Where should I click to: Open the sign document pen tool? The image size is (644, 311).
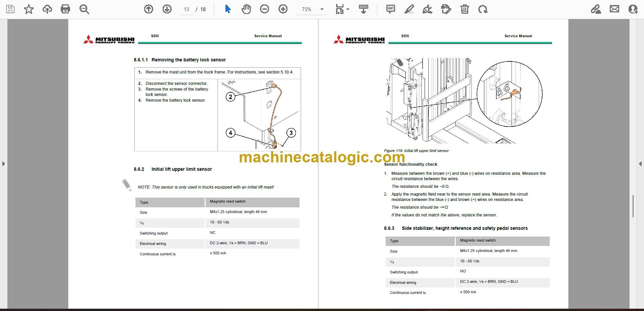(x=427, y=9)
